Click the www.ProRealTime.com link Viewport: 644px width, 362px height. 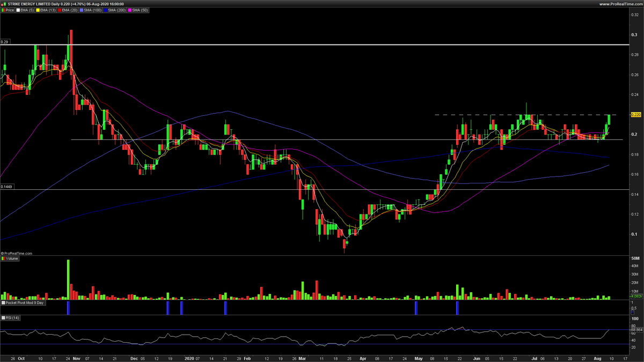tap(621, 4)
